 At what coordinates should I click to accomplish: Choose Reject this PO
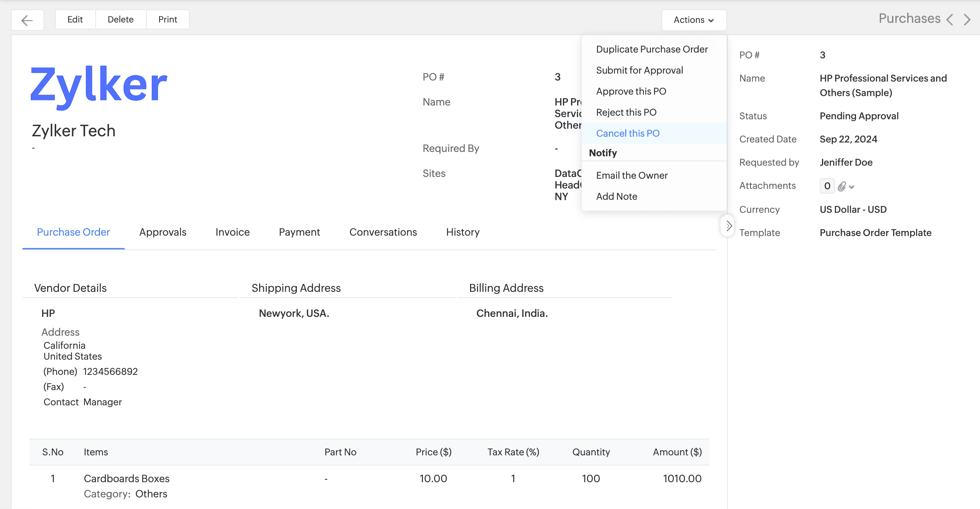[x=626, y=112]
